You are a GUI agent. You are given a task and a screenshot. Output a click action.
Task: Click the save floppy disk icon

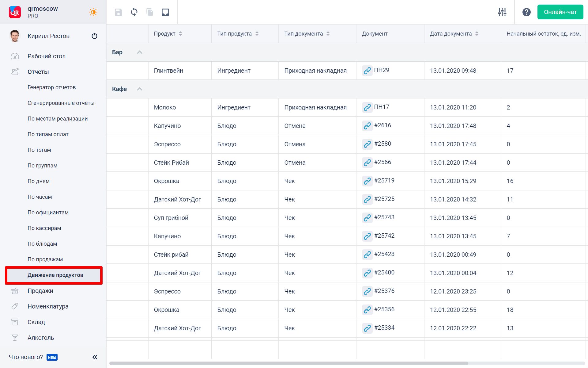pyautogui.click(x=118, y=12)
